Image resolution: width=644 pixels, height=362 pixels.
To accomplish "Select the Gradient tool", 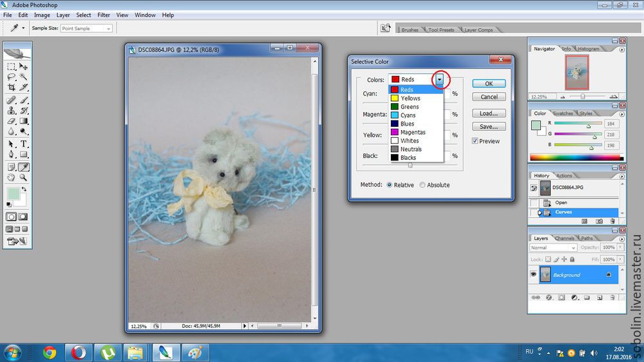I will point(23,121).
